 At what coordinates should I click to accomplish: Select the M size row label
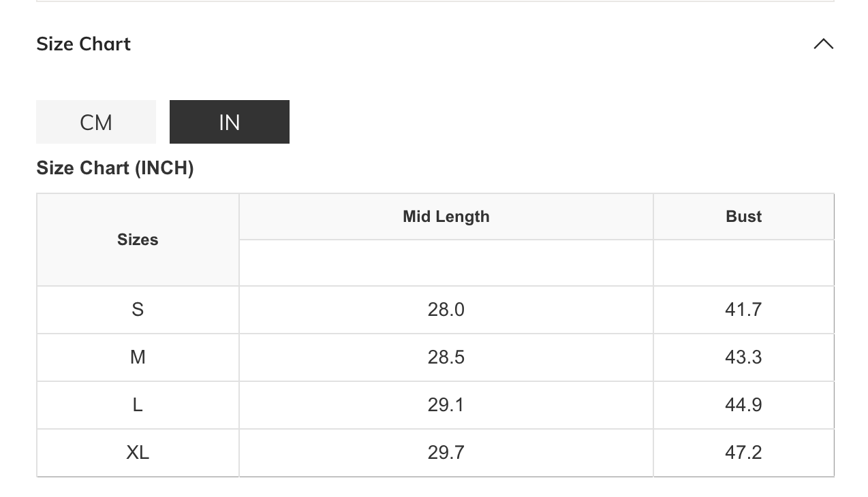[x=138, y=357]
